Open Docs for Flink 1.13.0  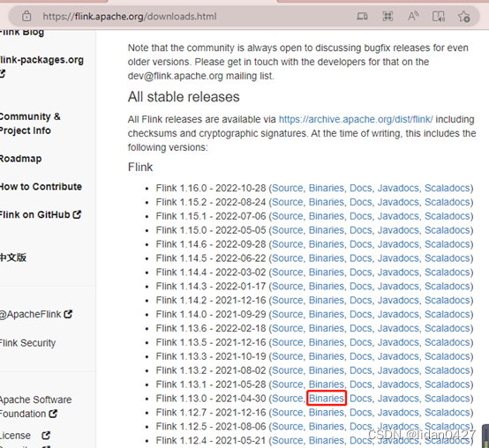tap(361, 398)
